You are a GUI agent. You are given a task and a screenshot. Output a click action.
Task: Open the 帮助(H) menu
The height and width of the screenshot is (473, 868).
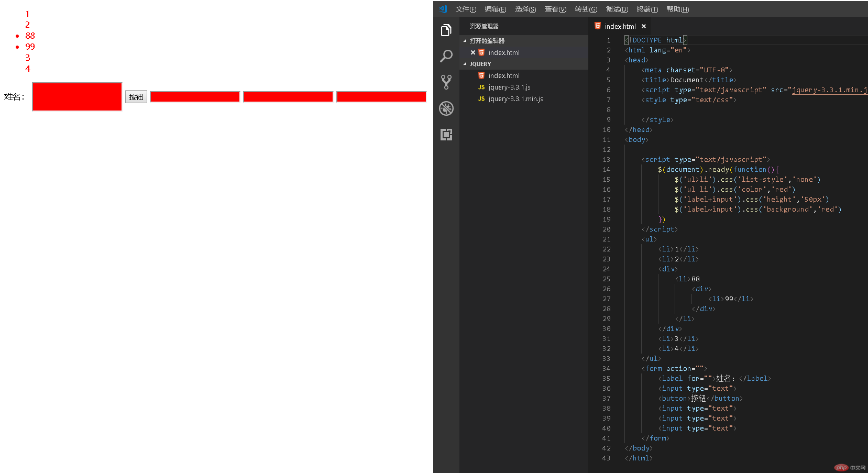coord(677,9)
